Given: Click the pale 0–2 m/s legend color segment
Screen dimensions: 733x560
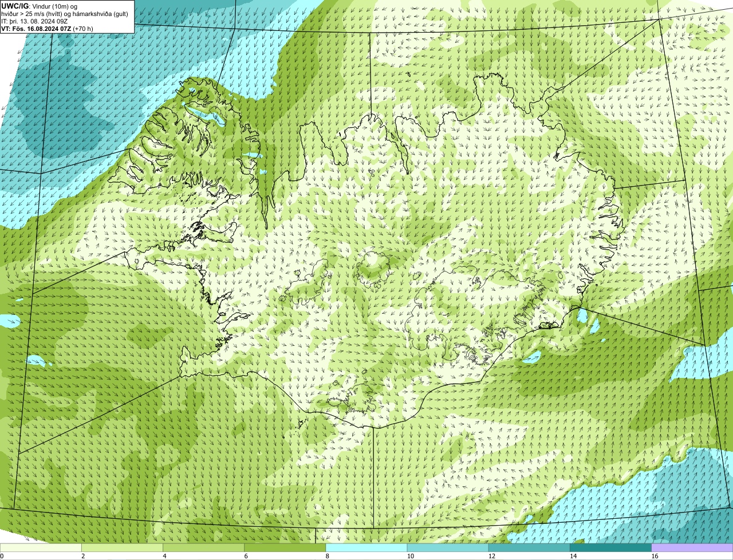Looking at the screenshot, I should (41, 547).
